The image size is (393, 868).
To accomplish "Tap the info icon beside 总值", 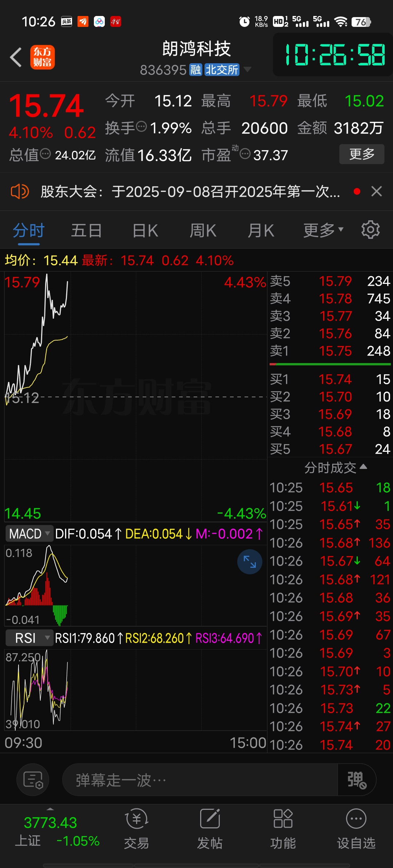I will point(45,154).
